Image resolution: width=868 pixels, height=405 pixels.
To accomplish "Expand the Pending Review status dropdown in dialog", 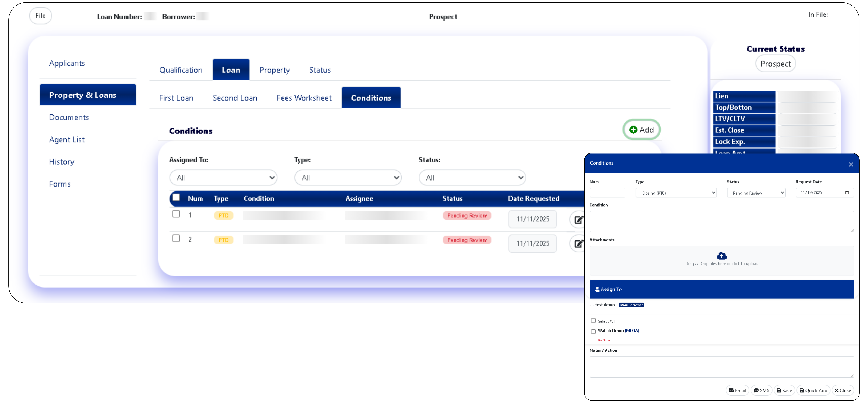I will click(x=756, y=193).
